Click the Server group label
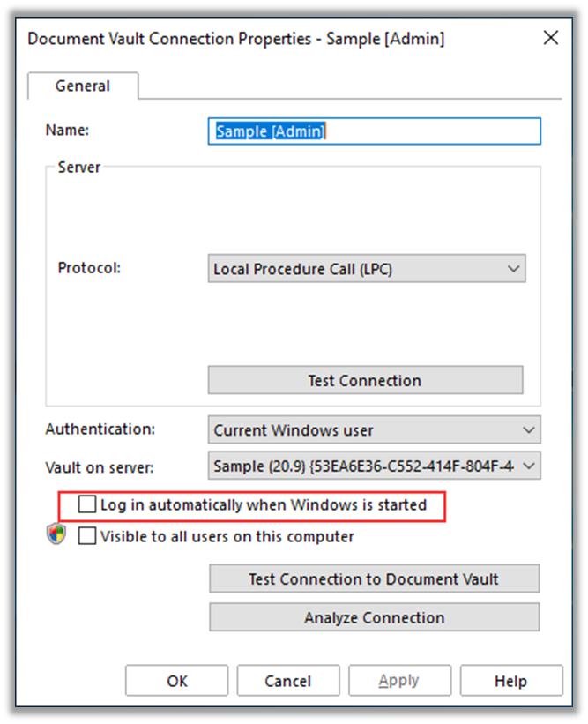Screen dimensions: 588x724 click(x=79, y=168)
